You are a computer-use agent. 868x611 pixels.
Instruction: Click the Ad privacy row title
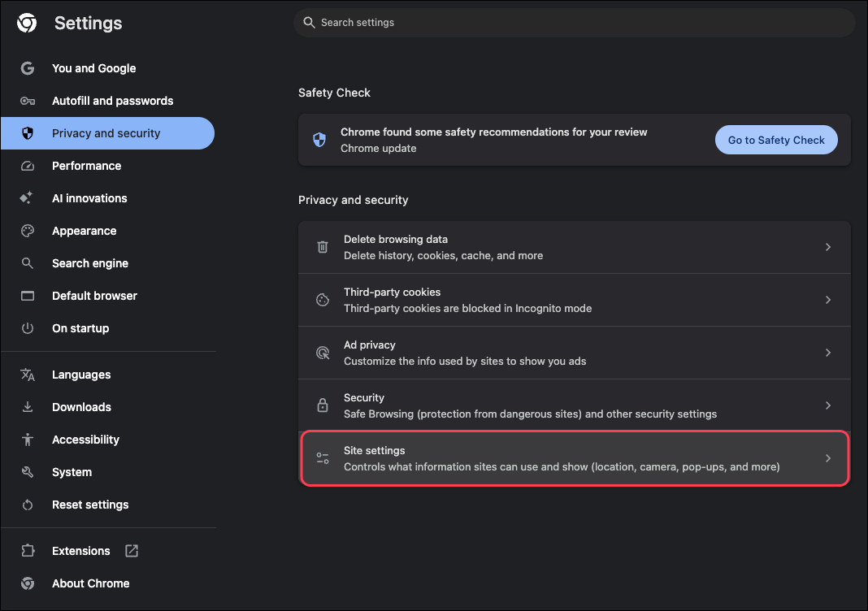(x=369, y=344)
